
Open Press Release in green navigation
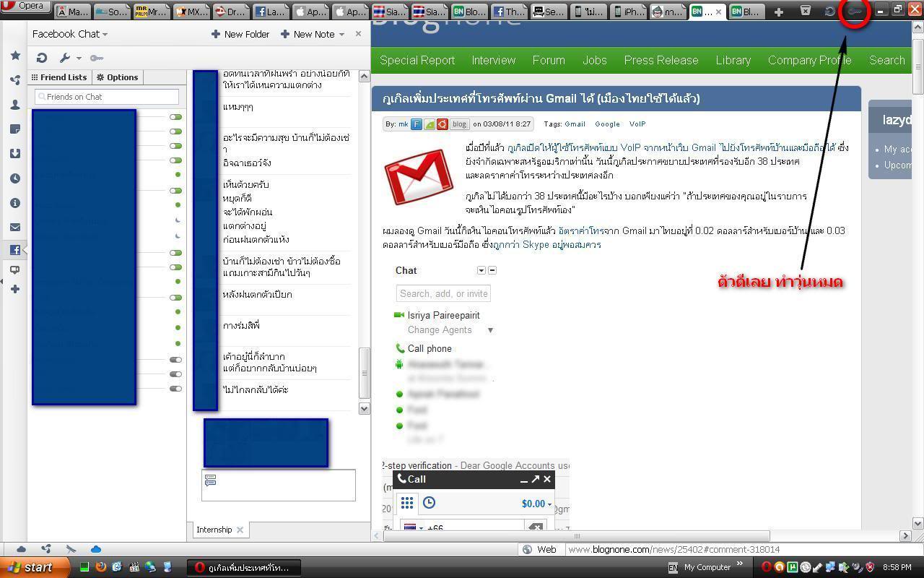pos(661,60)
